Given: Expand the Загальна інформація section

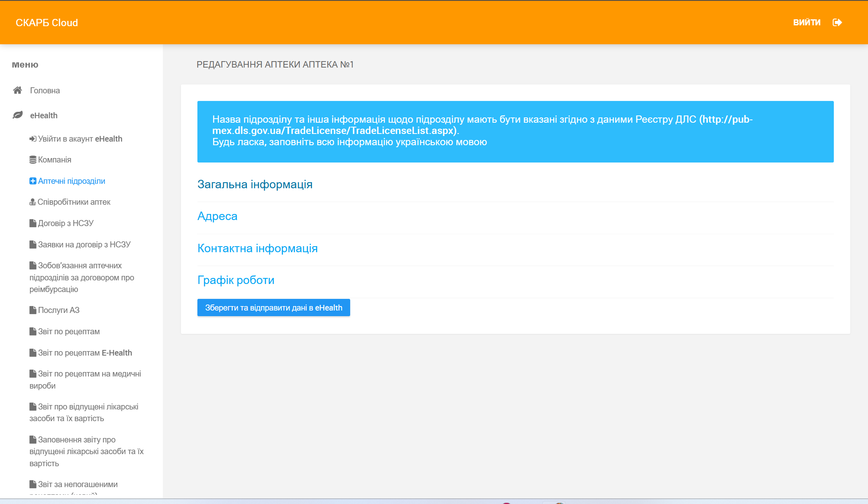Looking at the screenshot, I should pos(254,184).
